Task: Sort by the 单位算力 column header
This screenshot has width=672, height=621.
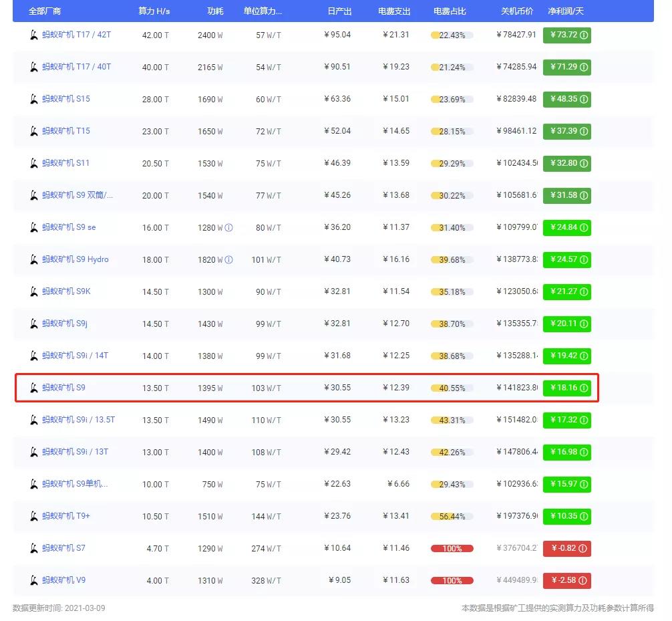Action: coord(263,11)
